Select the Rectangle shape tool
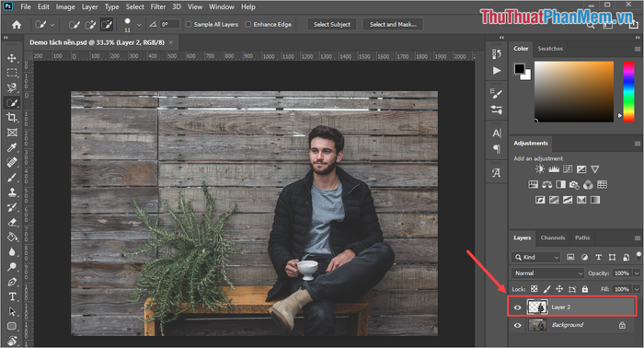 pyautogui.click(x=12, y=326)
